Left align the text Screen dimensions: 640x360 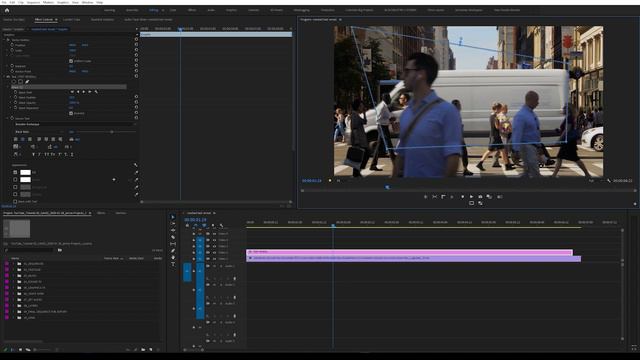pyautogui.click(x=16, y=140)
